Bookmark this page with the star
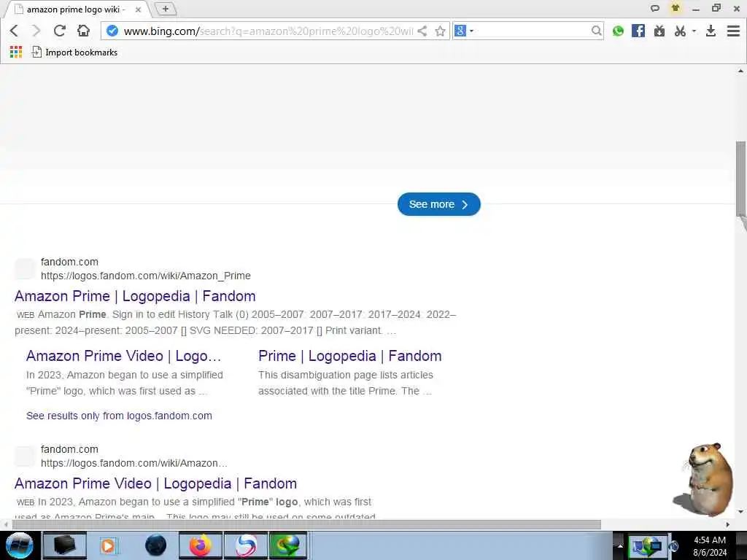747x560 pixels. 440,31
